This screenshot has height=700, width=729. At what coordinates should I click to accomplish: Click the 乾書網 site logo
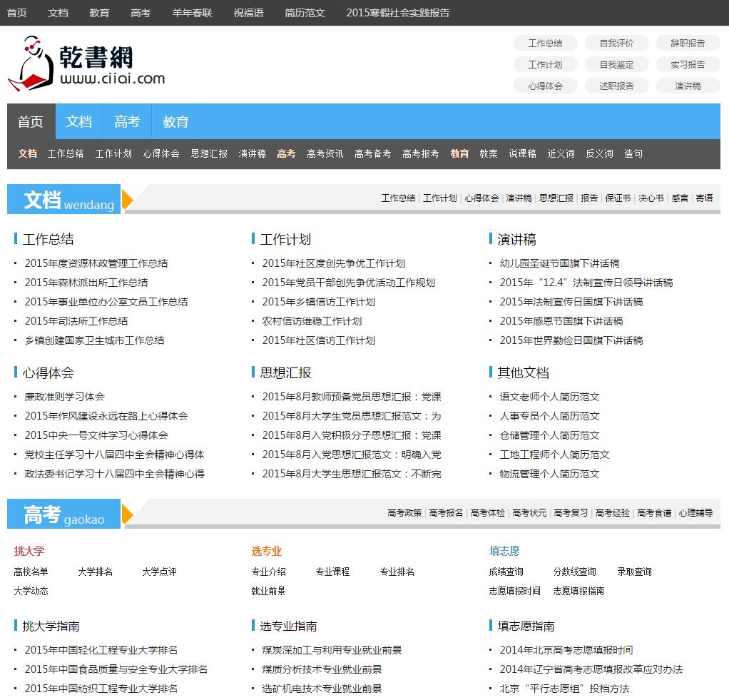pyautogui.click(x=86, y=64)
